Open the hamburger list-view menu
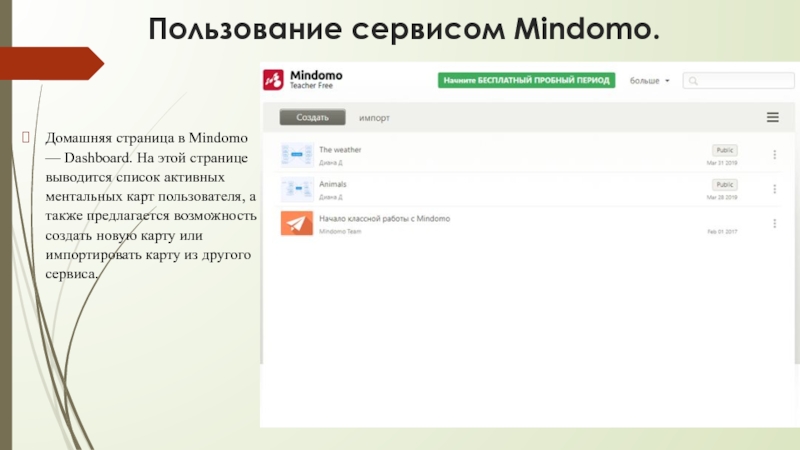This screenshot has height=450, width=800. (x=772, y=117)
